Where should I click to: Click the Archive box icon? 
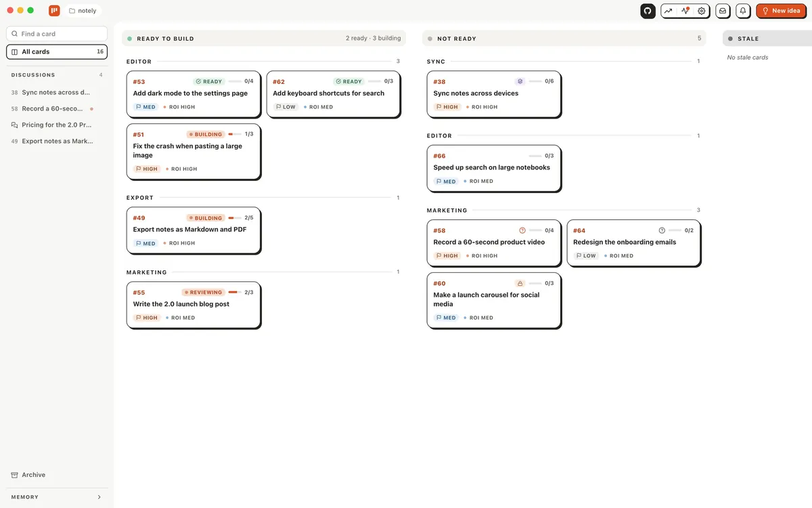pos(15,475)
